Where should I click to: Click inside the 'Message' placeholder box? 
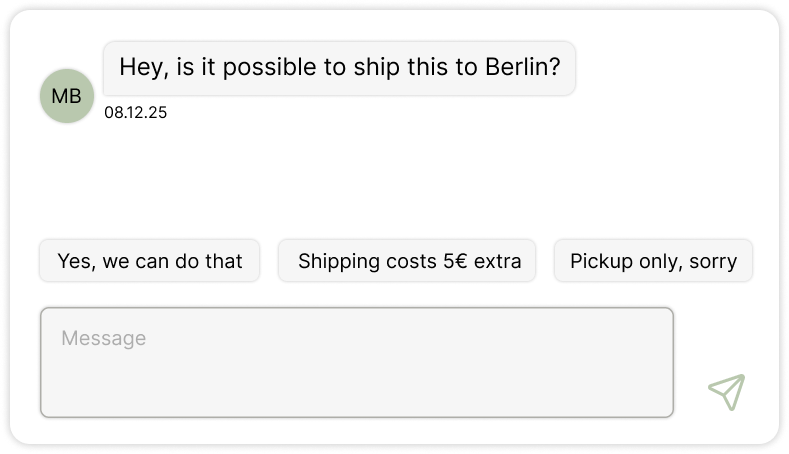click(x=356, y=362)
